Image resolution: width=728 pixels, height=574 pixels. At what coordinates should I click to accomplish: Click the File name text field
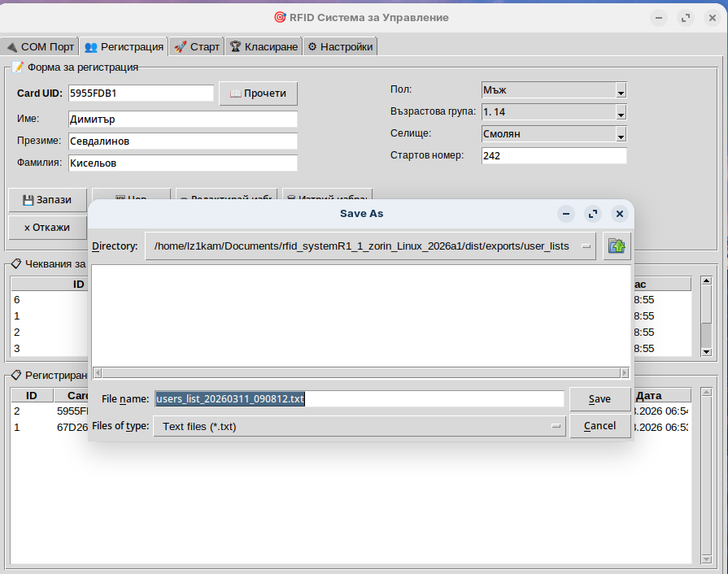click(358, 399)
